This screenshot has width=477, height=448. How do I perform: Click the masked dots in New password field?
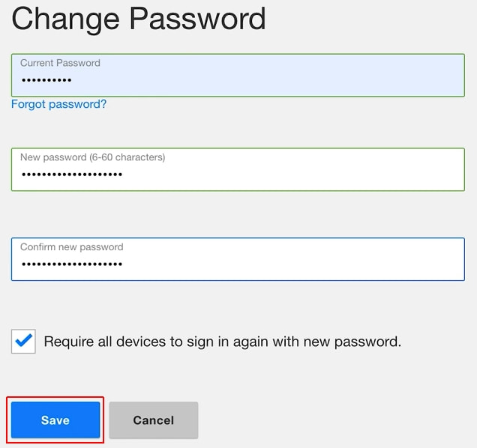[x=71, y=175]
